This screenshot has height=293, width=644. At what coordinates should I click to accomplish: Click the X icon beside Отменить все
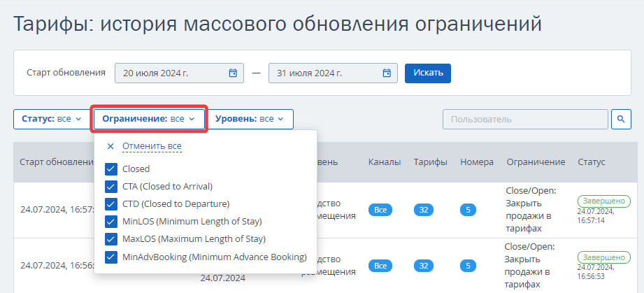point(110,146)
